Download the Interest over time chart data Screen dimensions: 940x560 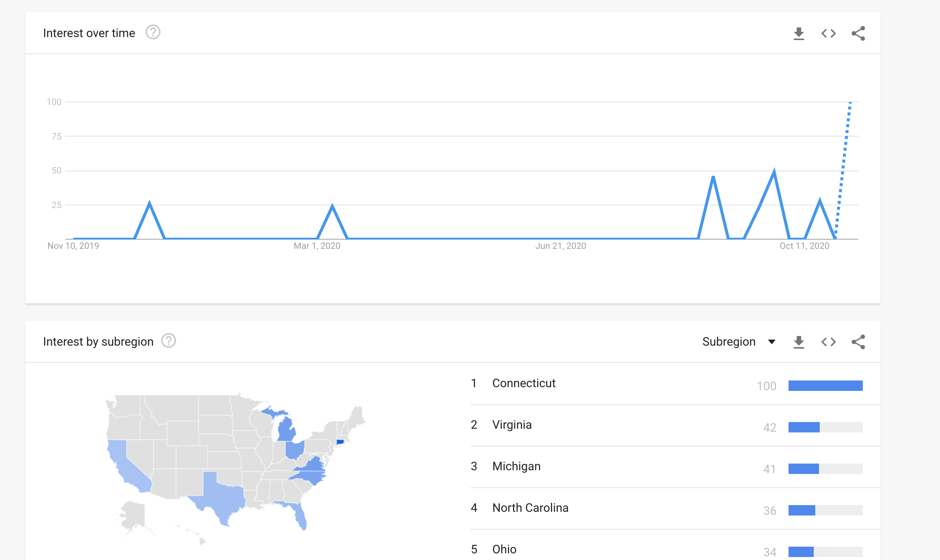point(799,34)
